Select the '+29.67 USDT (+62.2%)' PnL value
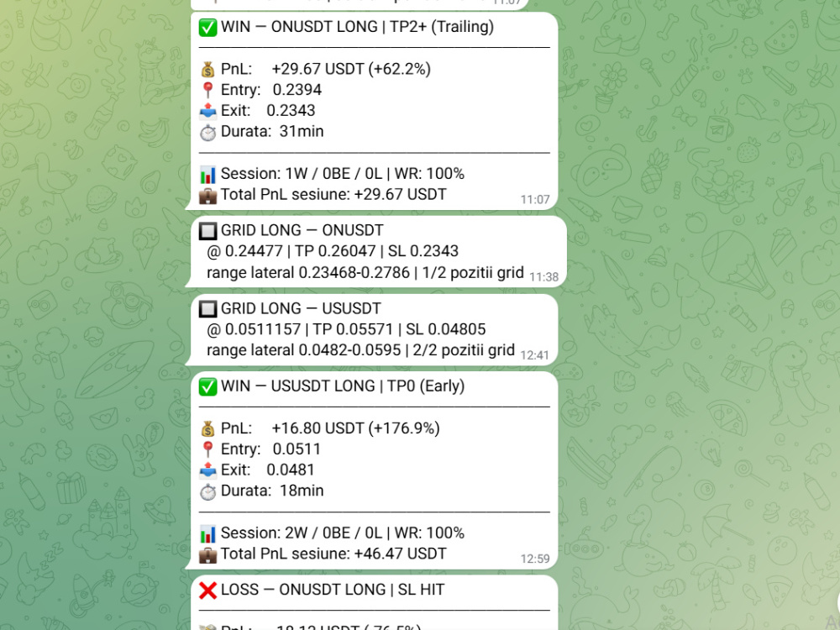 click(351, 69)
